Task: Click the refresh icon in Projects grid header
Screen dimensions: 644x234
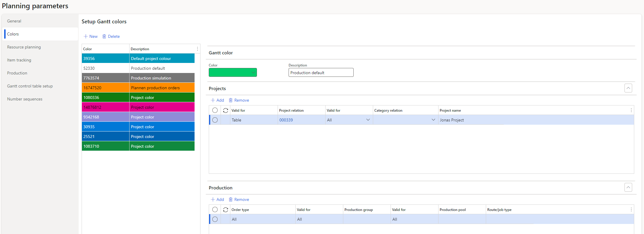Action: click(226, 110)
